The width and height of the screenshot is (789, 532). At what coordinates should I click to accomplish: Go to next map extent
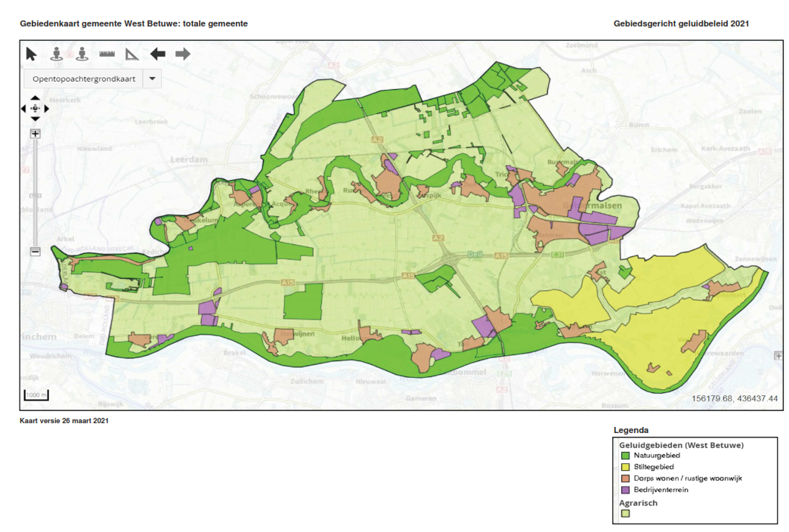183,54
